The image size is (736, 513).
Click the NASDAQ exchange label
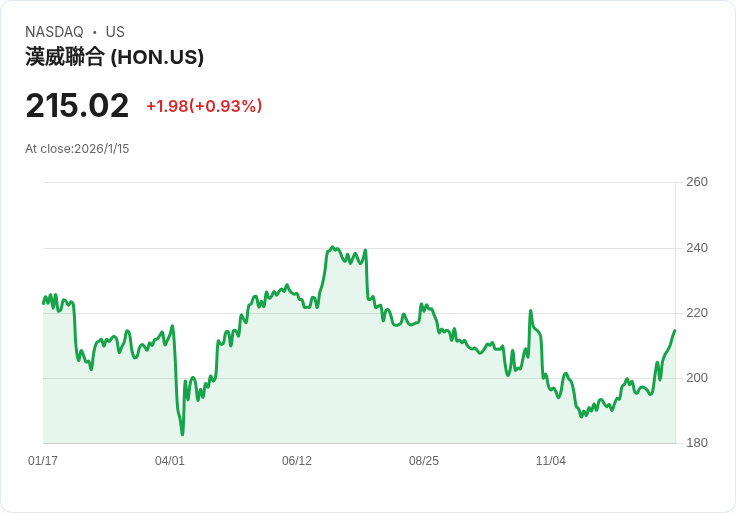coord(54,32)
